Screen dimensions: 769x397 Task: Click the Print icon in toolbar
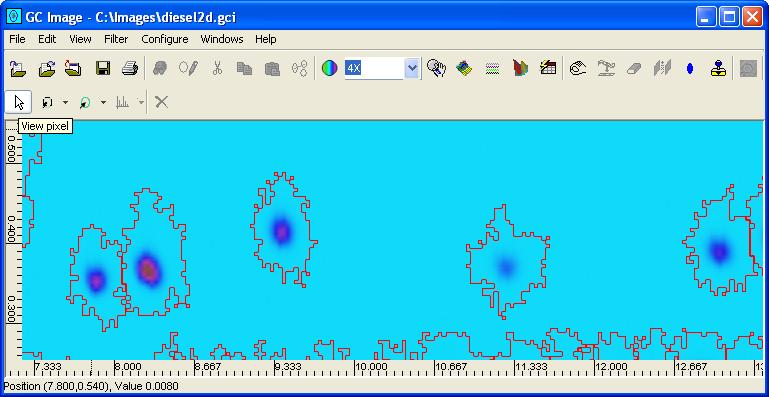[x=130, y=68]
